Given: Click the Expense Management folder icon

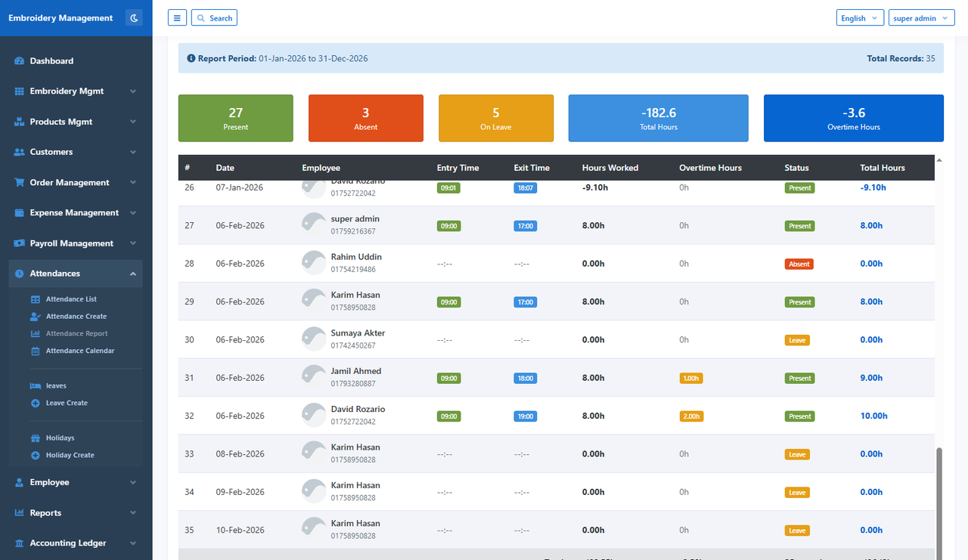Looking at the screenshot, I should coord(20,213).
